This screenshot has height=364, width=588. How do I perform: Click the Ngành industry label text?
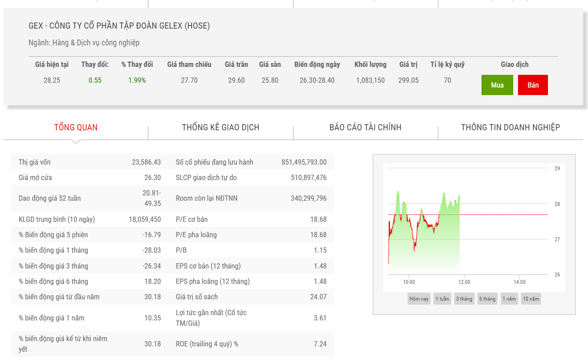[84, 43]
